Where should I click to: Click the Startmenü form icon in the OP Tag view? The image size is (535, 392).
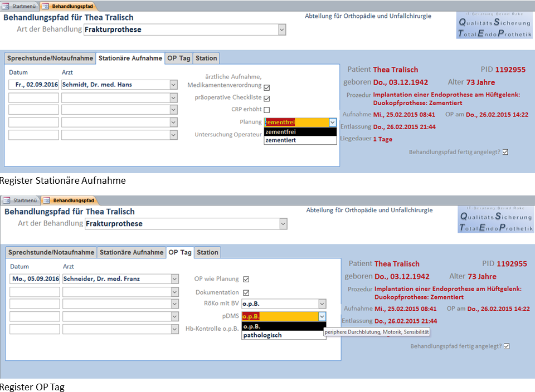[x=7, y=200]
